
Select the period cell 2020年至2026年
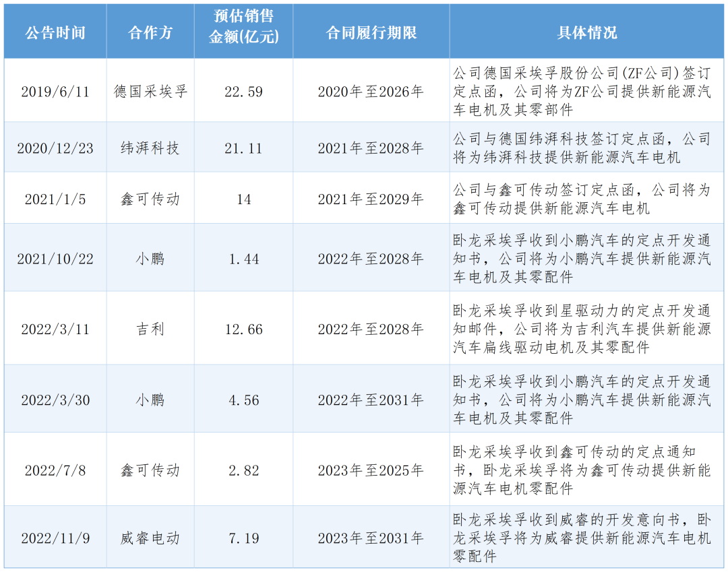[x=371, y=92]
